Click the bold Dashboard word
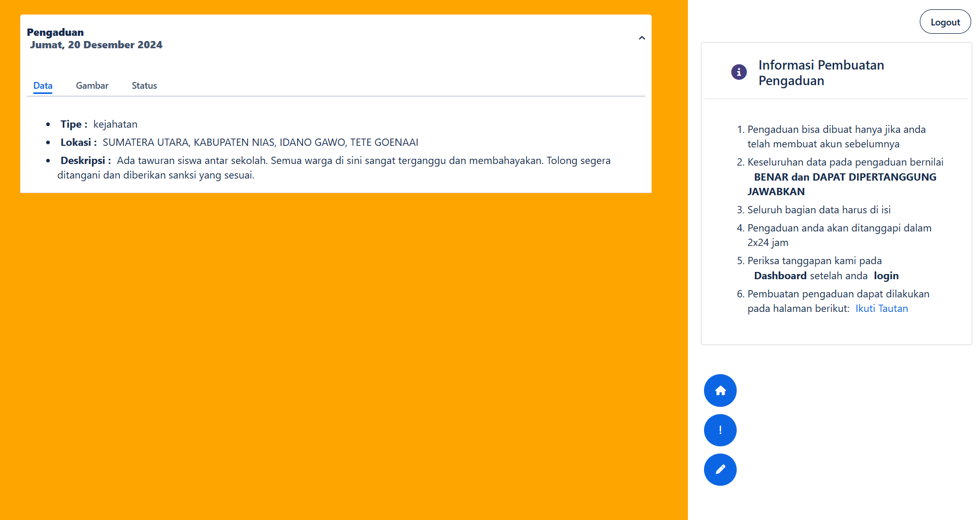The image size is (980, 520). click(x=780, y=276)
